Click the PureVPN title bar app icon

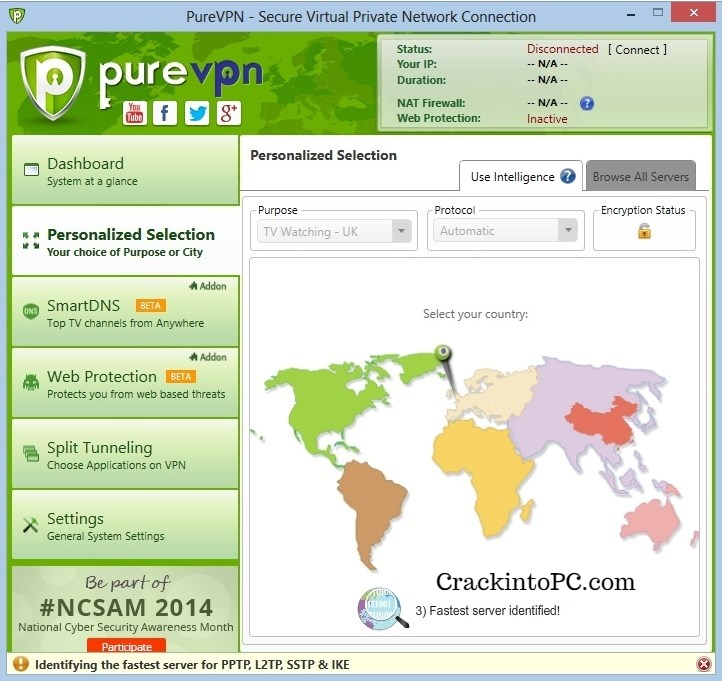[x=17, y=16]
